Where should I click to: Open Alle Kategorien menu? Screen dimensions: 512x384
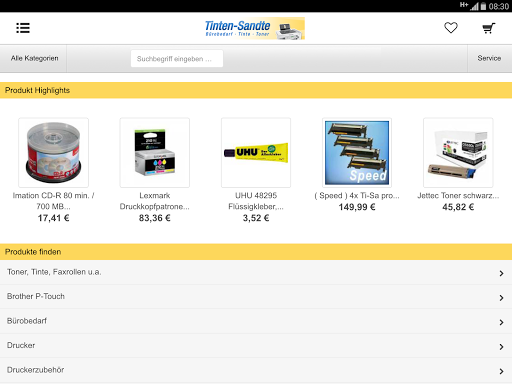34,58
